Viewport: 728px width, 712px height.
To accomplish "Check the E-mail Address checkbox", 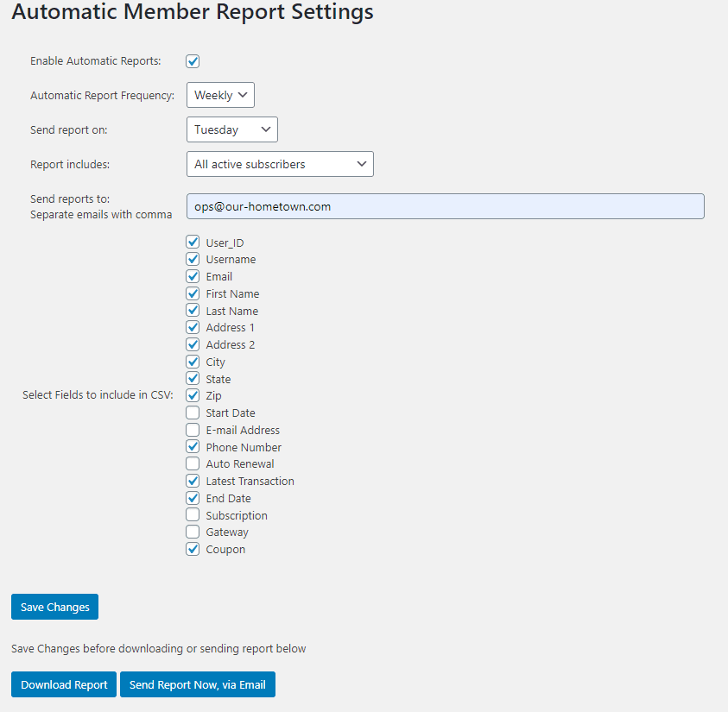I will tap(193, 430).
